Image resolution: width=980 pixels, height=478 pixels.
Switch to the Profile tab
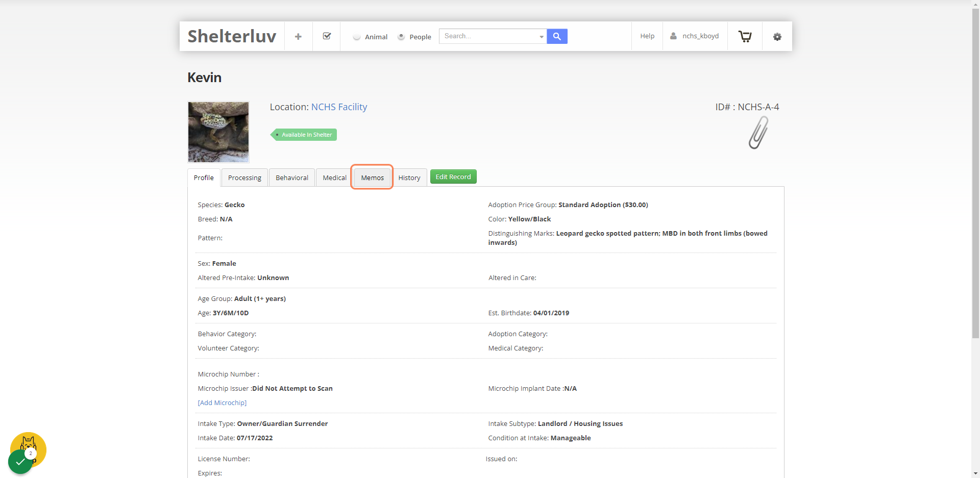(x=204, y=178)
